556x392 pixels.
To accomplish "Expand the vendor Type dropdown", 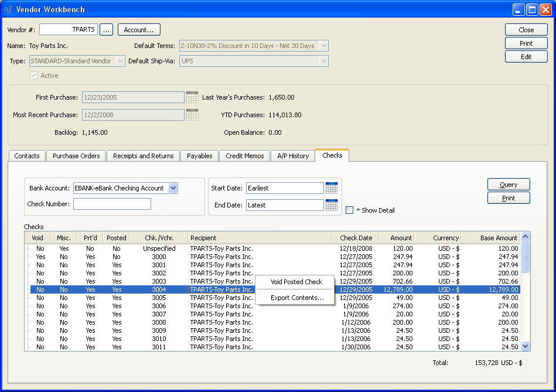I will [x=120, y=61].
